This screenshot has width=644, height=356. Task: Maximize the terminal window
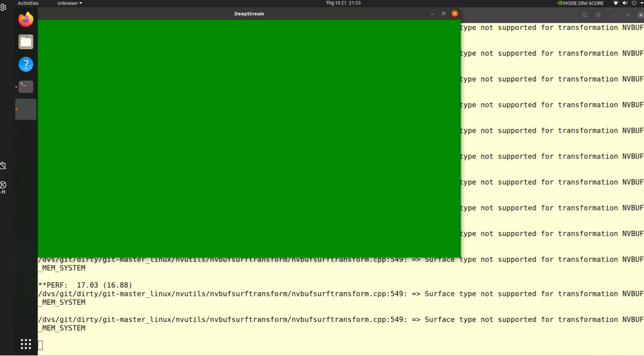tap(627, 15)
